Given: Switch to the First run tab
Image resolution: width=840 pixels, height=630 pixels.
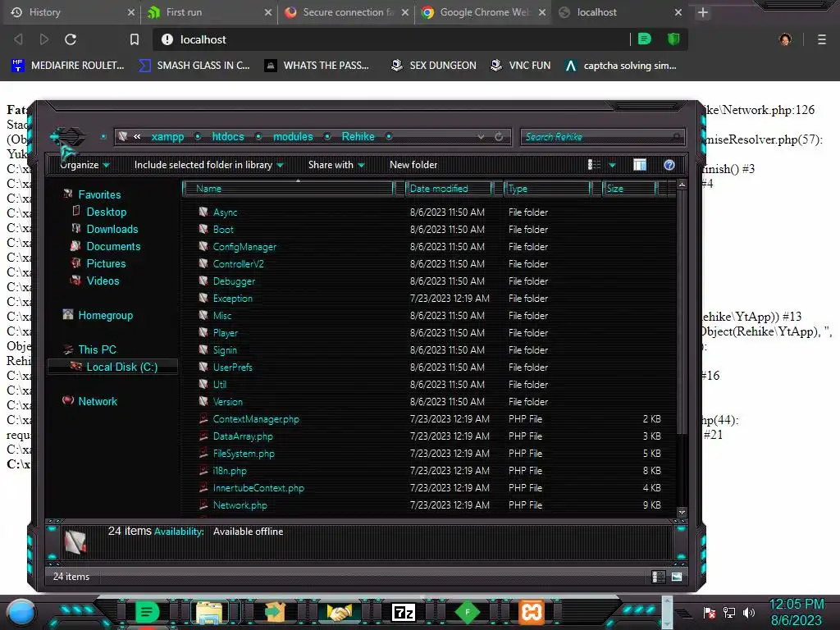Looking at the screenshot, I should (209, 12).
